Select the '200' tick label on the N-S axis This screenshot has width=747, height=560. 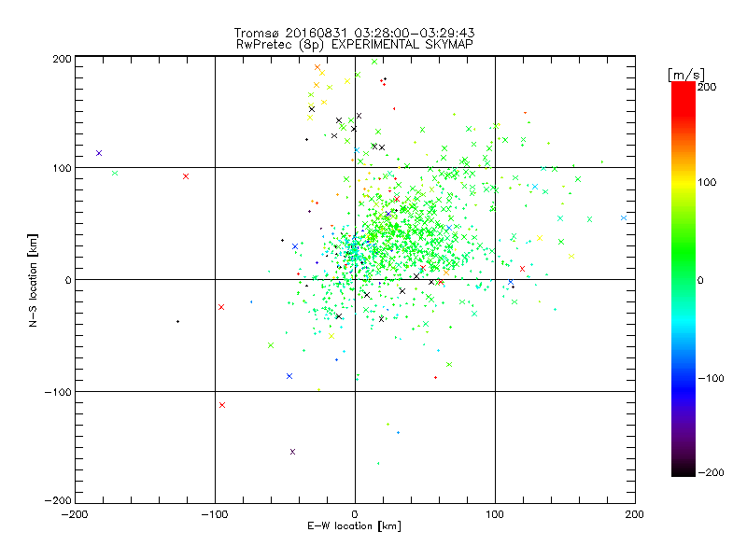click(62, 59)
